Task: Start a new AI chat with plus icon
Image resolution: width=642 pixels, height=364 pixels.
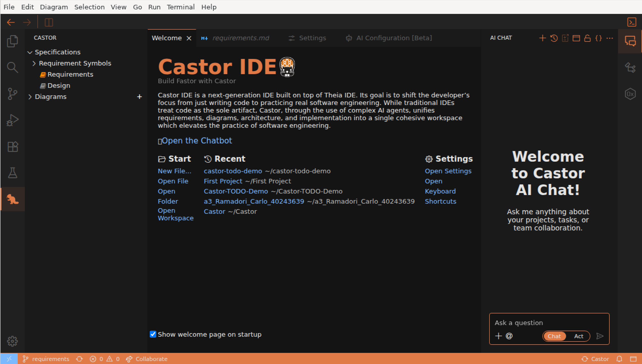Action: tap(542, 38)
